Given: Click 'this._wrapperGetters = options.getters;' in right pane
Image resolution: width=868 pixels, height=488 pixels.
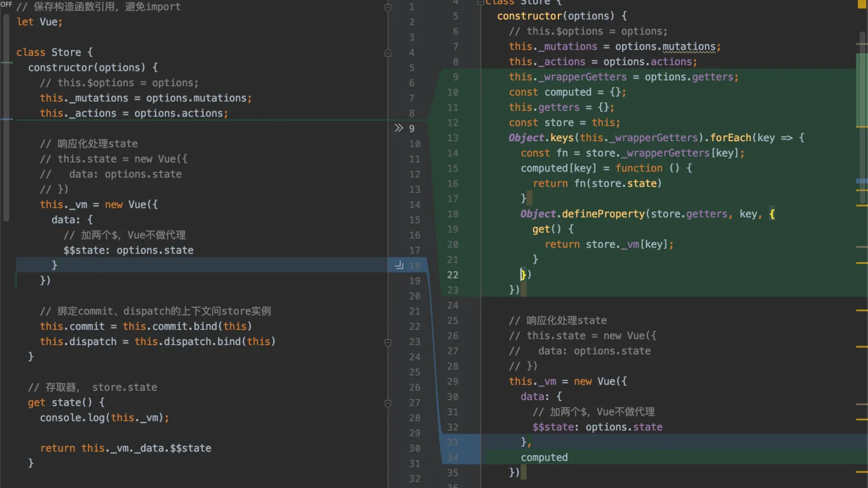Looking at the screenshot, I should 624,77.
